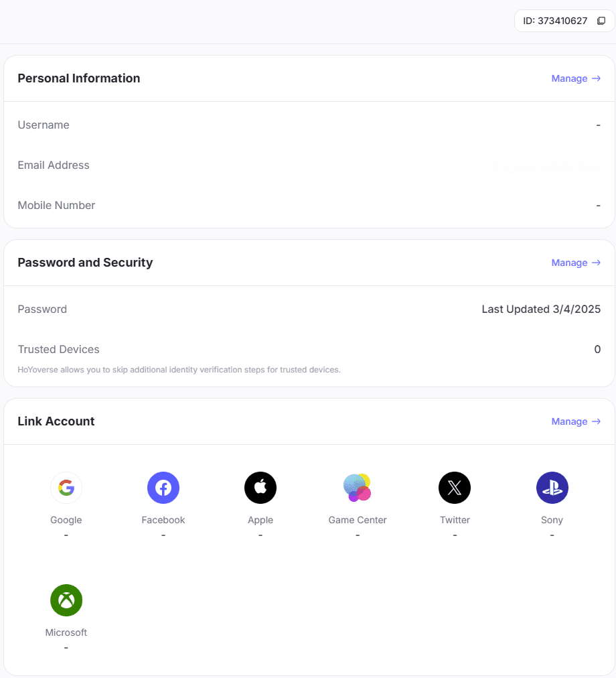Click the Microsoft Xbox icon
This screenshot has height=678, width=616.
[66, 600]
